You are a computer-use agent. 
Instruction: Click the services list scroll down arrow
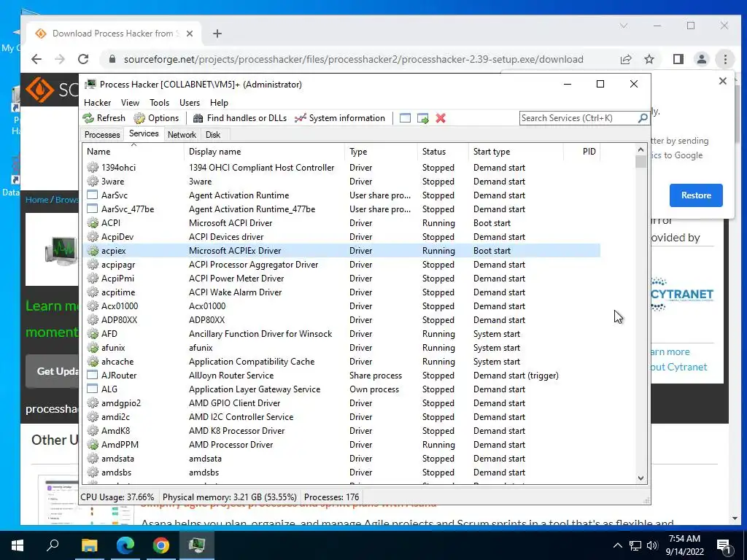click(x=640, y=478)
